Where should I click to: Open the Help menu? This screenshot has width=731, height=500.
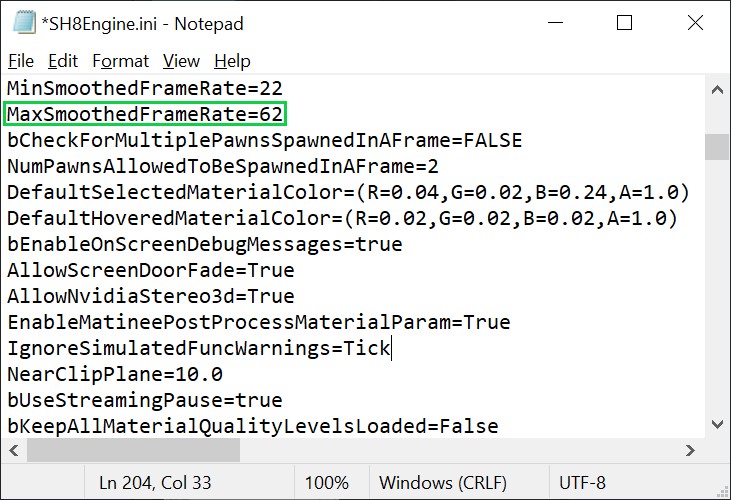tap(232, 61)
